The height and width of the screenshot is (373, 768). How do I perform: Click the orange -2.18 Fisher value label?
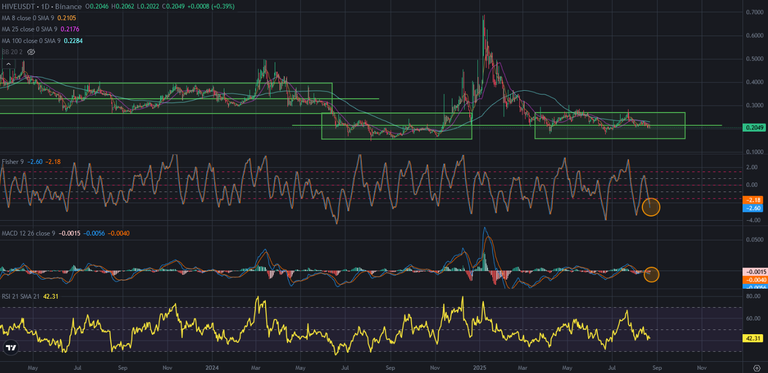coord(752,200)
